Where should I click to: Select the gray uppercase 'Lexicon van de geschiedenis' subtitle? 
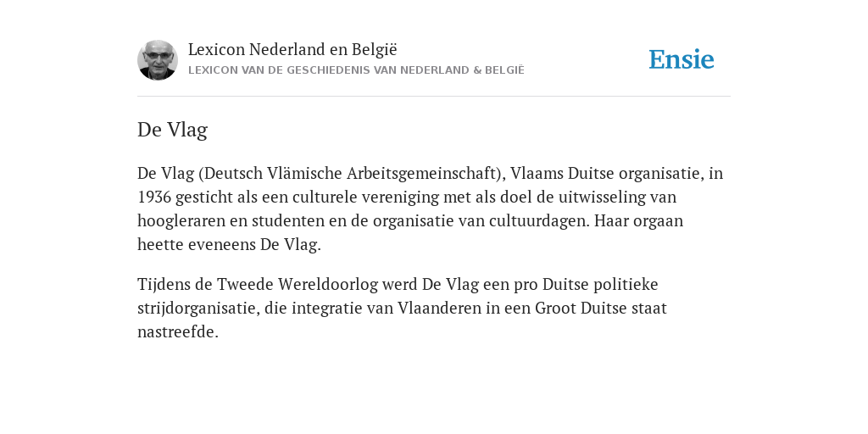click(x=356, y=70)
